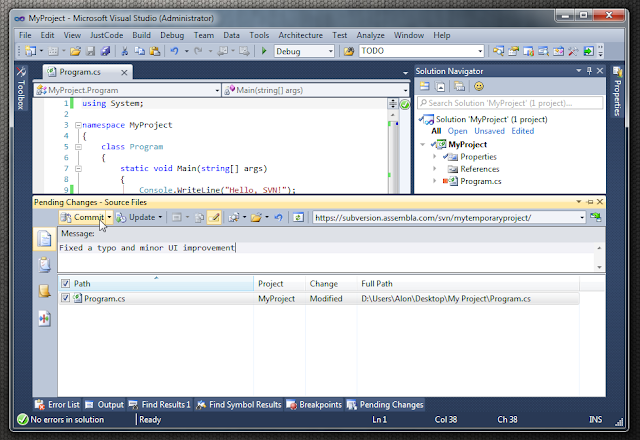Collapse the MyProject project node

tap(423, 144)
